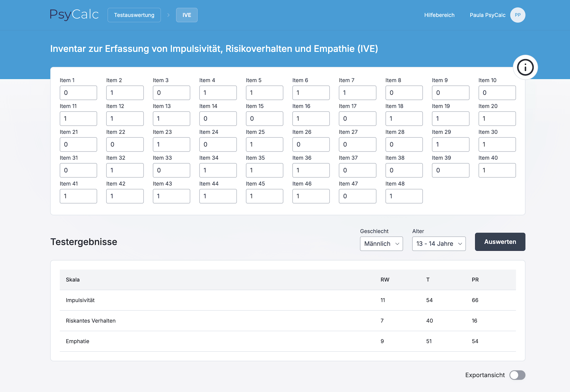Toggle the Exportansicht switch
Image resolution: width=570 pixels, height=392 pixels.
(517, 375)
